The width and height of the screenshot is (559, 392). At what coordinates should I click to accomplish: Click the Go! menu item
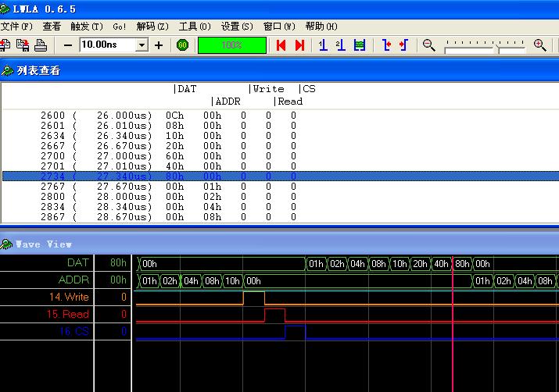click(120, 27)
